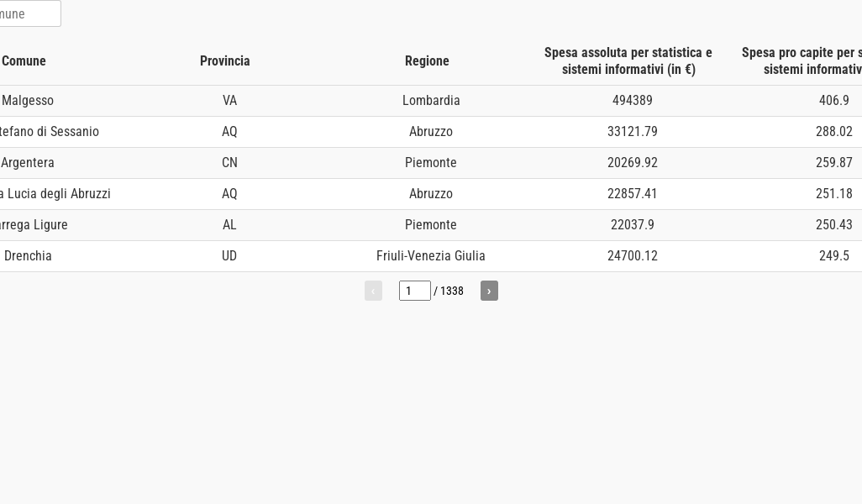Click the UD province cell
Viewport: 862px width, 504px height.
click(x=229, y=256)
